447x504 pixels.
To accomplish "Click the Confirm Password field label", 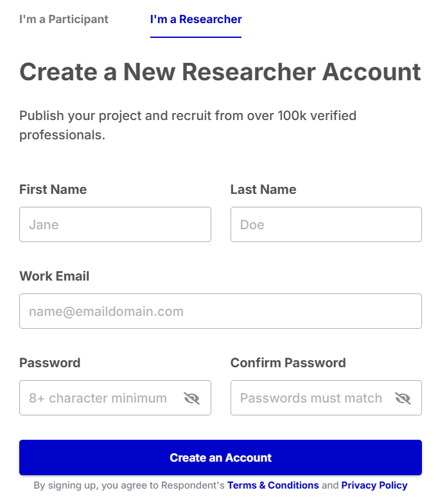I will (x=288, y=363).
